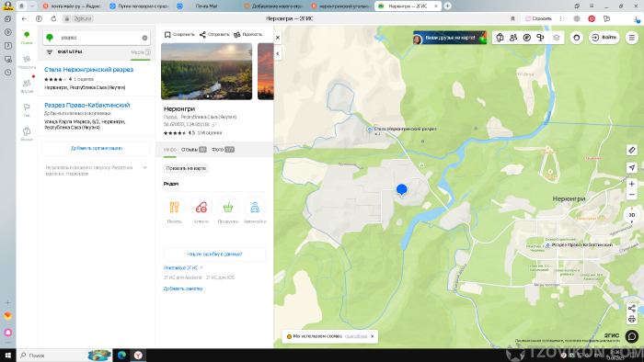Switch to the Отзывы tab
Viewport: 644px width, 362px height.
tap(193, 150)
